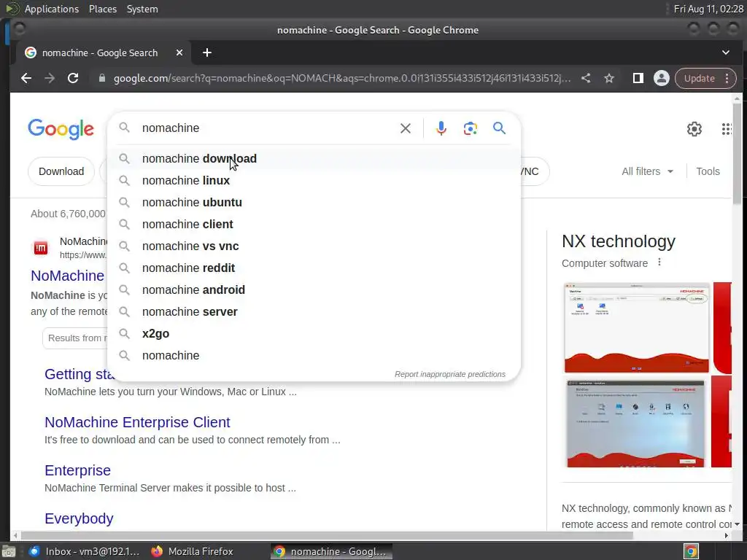Click the Chrome Update button
Viewport: 747px width, 560px height.
(699, 78)
